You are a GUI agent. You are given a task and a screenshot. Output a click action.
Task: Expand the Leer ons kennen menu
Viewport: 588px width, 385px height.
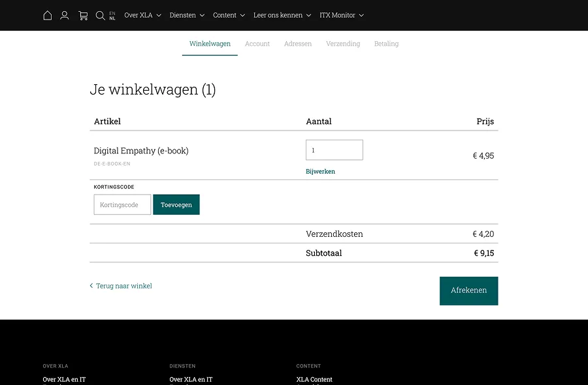click(282, 16)
